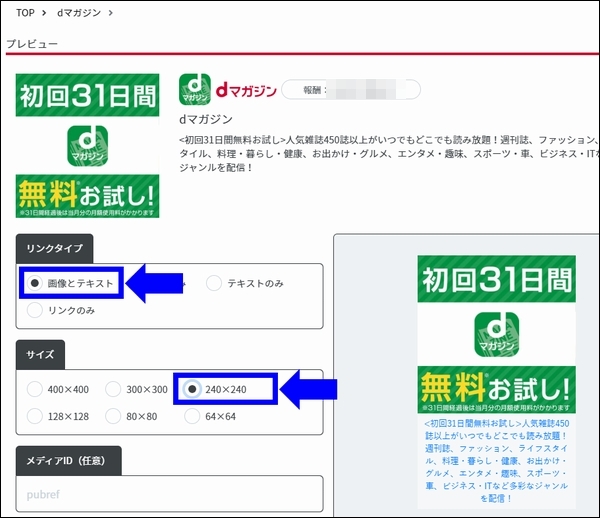600x518 pixels.
Task: Choose the 64×64 size option
Action: click(x=192, y=416)
